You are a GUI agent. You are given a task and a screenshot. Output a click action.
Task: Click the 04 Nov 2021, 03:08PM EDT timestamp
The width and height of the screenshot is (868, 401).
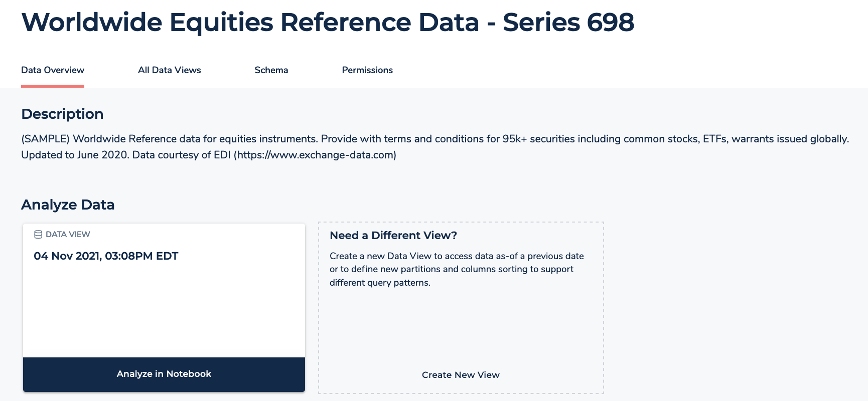tap(106, 256)
